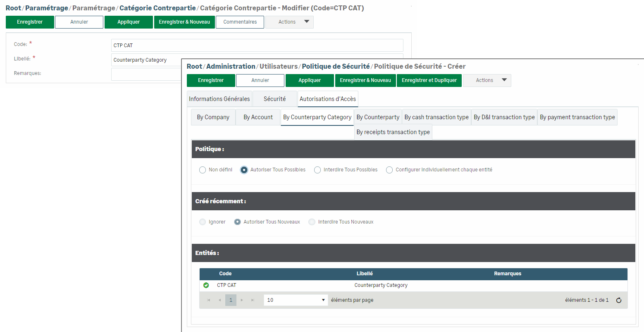This screenshot has width=644, height=332.
Task: Sort entities by Libellé column header
Action: (365, 274)
